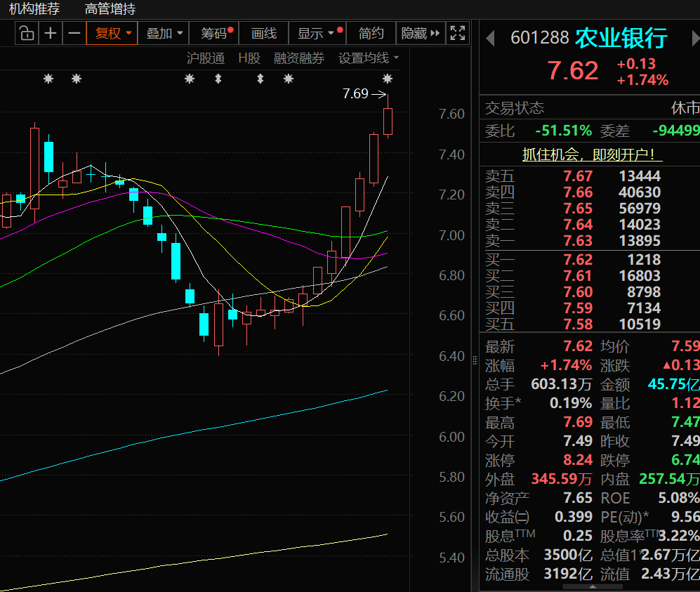Click the leftmost event star marker above the chart
This screenshot has width=700, height=592.
(x=48, y=79)
